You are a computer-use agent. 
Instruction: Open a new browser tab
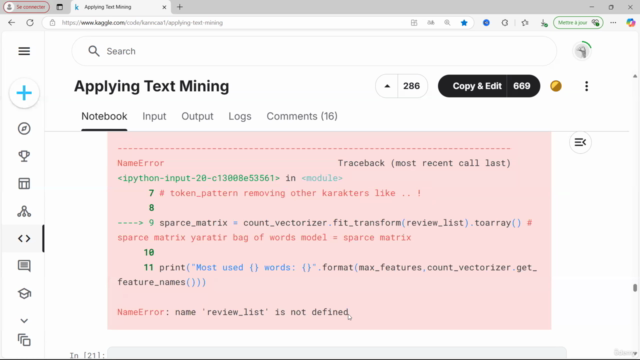coord(180,7)
